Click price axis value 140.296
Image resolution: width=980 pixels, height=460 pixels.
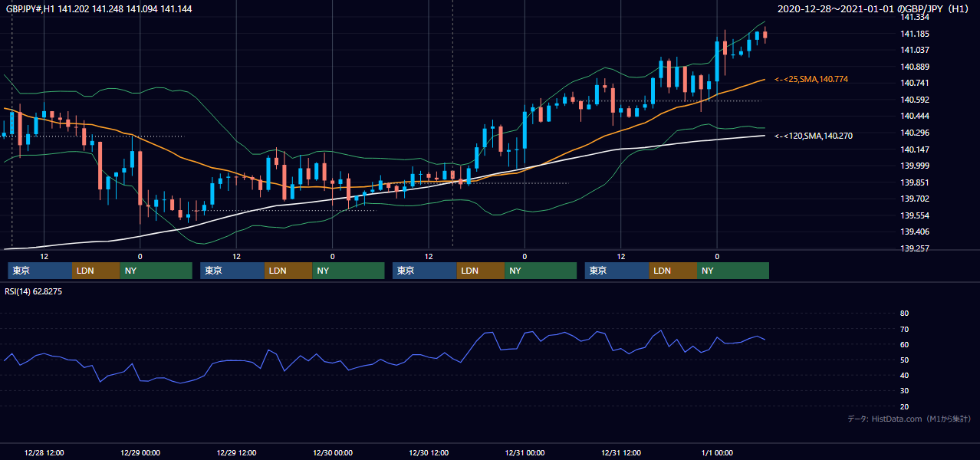[916, 133]
